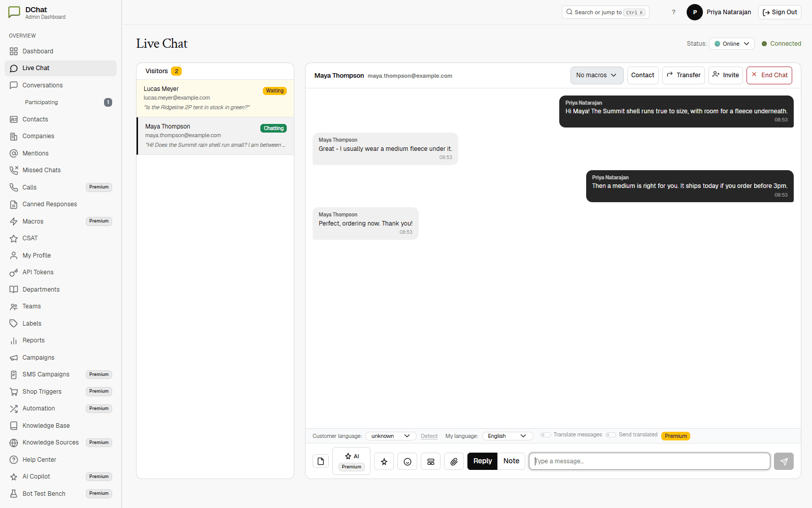Transfer the chat to another agent

[684, 75]
